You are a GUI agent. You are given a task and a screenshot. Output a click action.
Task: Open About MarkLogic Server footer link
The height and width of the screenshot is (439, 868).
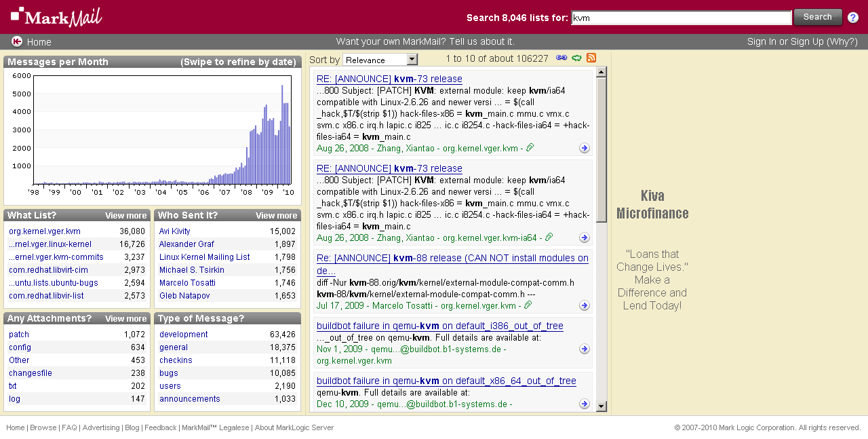(x=294, y=427)
